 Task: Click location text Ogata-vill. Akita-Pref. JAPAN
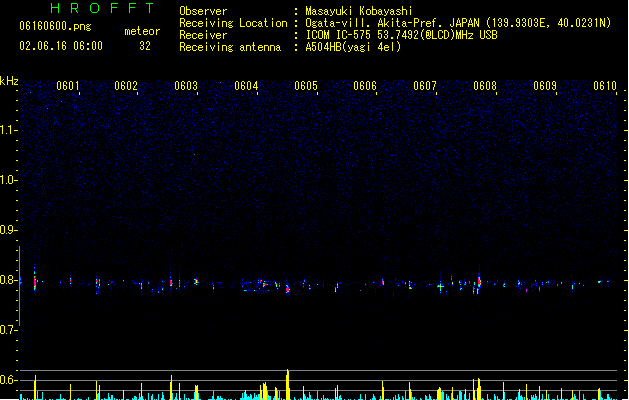tap(392, 23)
